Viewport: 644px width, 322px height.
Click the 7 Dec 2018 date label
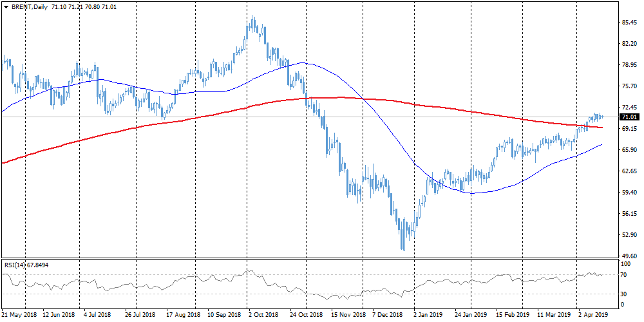pos(388,315)
